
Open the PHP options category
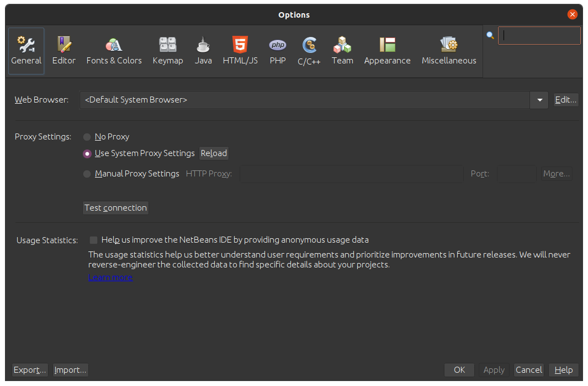click(278, 51)
